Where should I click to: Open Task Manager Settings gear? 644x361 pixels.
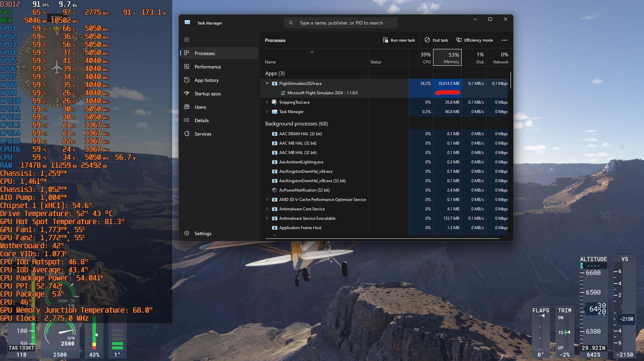(187, 234)
